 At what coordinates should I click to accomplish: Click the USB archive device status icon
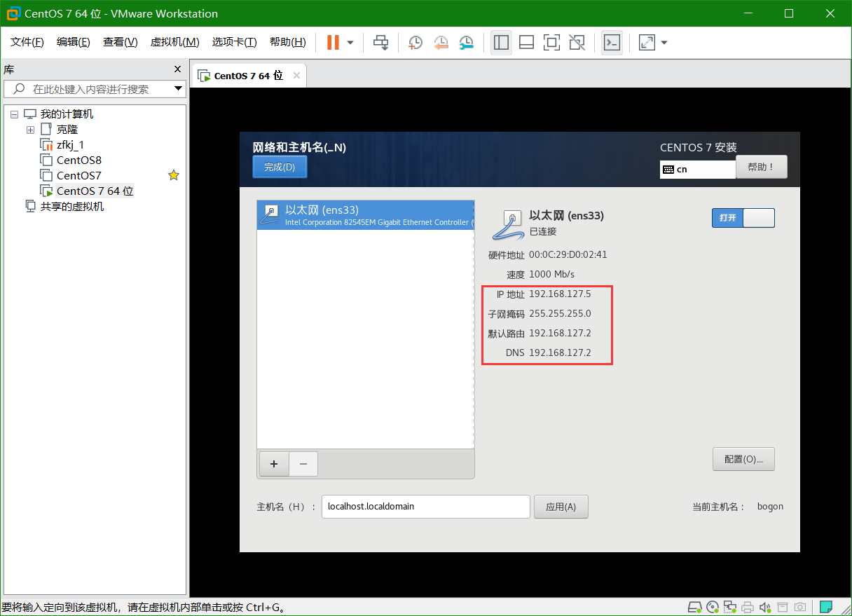783,607
